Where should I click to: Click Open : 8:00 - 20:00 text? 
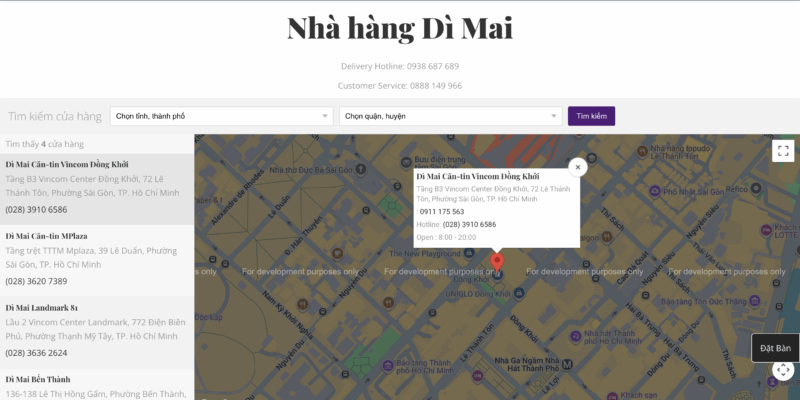click(446, 237)
